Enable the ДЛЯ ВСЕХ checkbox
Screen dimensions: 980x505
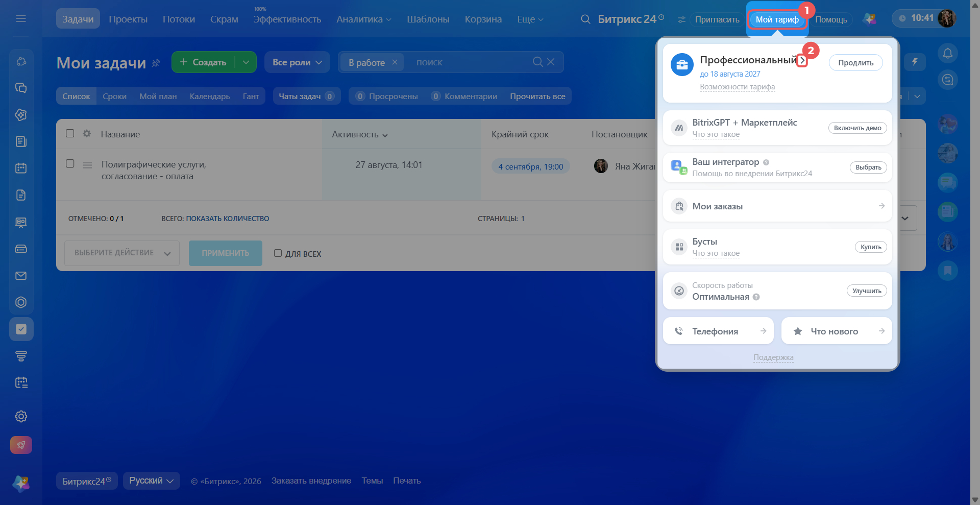coord(278,253)
